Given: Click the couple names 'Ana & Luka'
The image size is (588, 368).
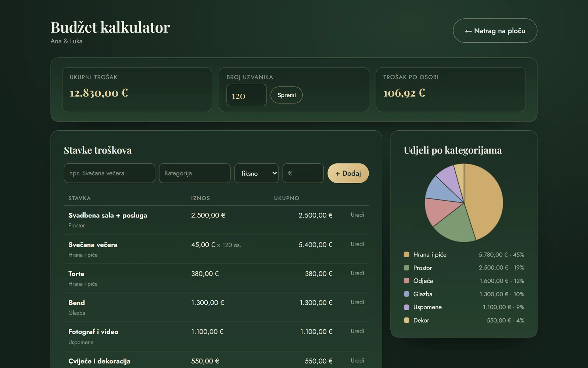Looking at the screenshot, I should (x=67, y=41).
